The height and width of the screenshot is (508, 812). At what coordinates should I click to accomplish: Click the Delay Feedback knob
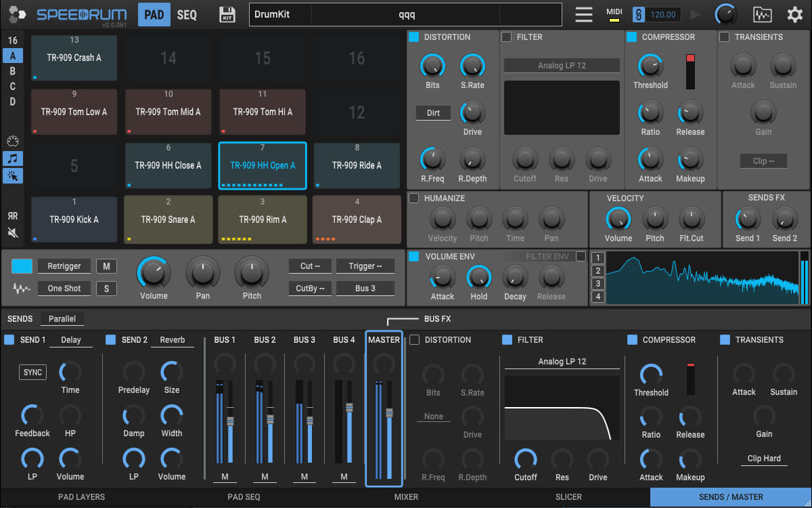click(x=32, y=415)
